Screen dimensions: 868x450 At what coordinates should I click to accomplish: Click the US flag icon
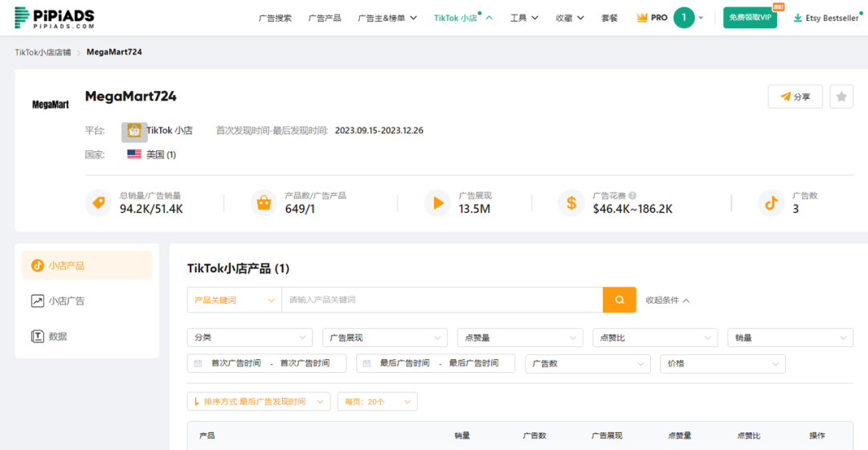pos(134,153)
